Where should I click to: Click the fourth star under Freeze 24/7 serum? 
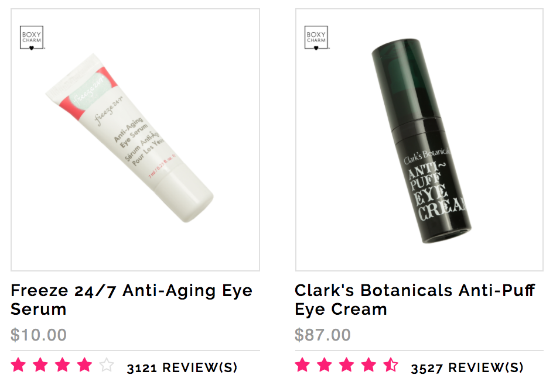(x=84, y=365)
